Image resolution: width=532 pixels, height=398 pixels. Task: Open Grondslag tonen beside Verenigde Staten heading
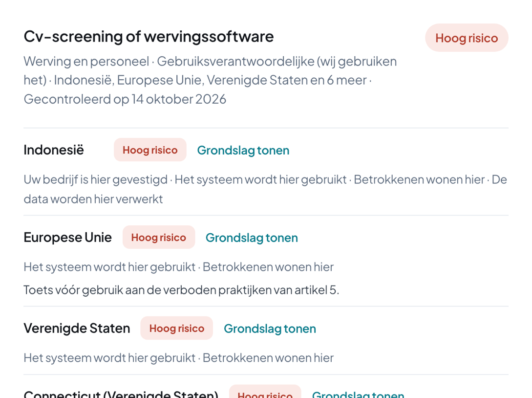pyautogui.click(x=270, y=329)
